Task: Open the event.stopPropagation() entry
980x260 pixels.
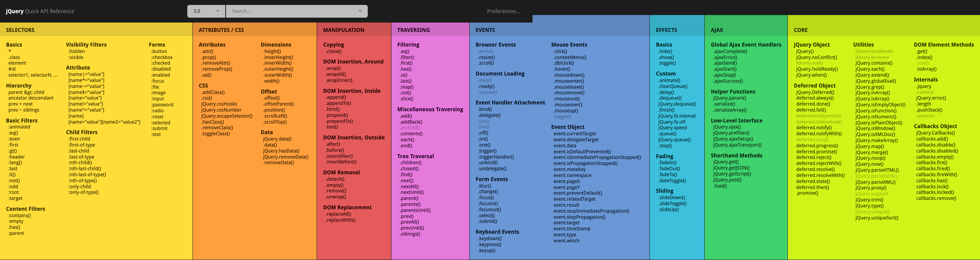Action: 579,217
